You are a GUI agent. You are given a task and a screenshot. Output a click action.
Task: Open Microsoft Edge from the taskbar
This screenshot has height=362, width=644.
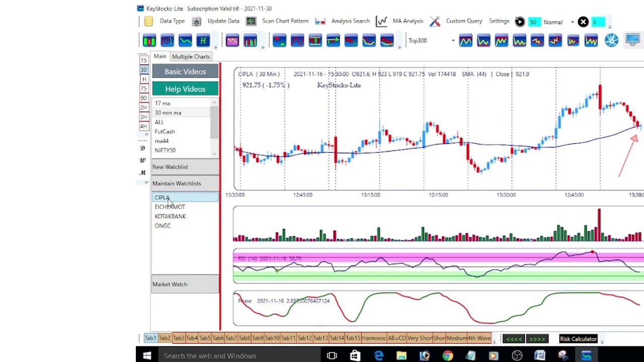[x=378, y=356]
